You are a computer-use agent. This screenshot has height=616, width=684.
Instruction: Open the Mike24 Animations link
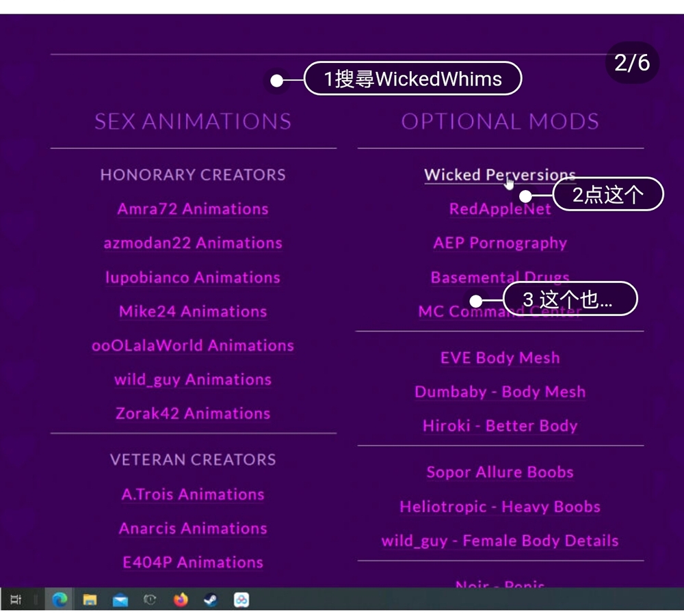(x=193, y=311)
